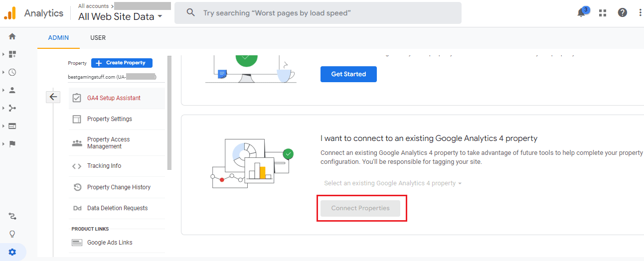This screenshot has height=261, width=644.
Task: Click the Google Ads Links icon
Action: coord(77,243)
